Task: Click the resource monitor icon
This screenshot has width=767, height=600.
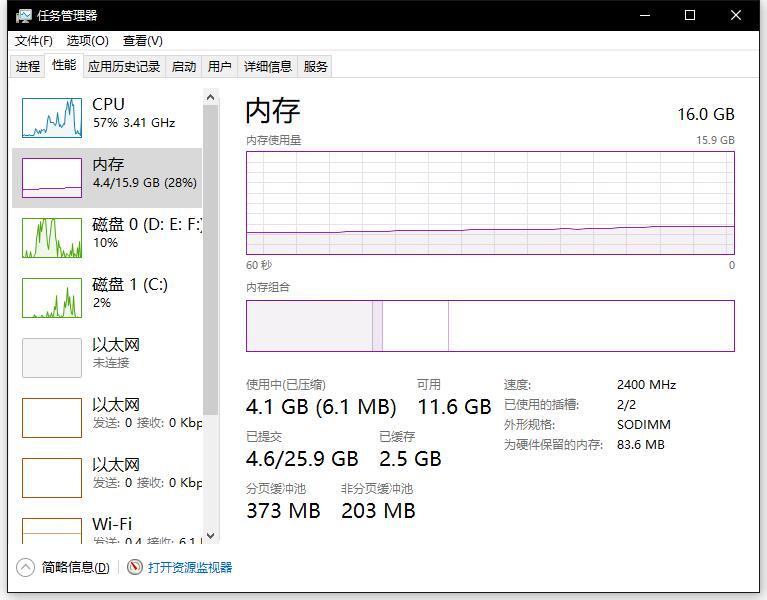Action: click(135, 567)
